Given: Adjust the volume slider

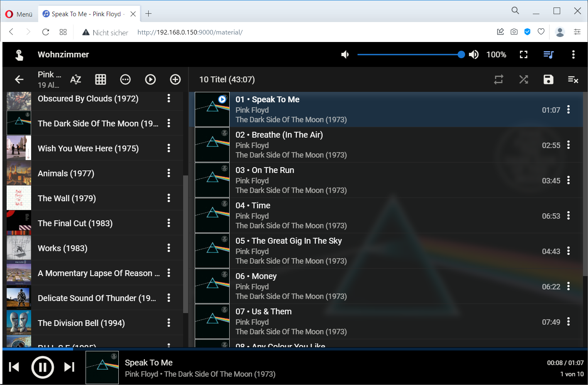Looking at the screenshot, I should [411, 54].
